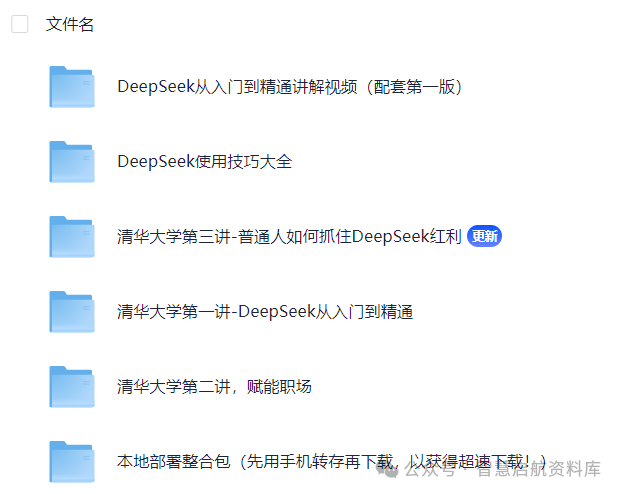Viewport: 621px width, 494px height.
Task: Open folder icon for DeepSeek从入门到精通讲解视频
Action: [x=72, y=87]
